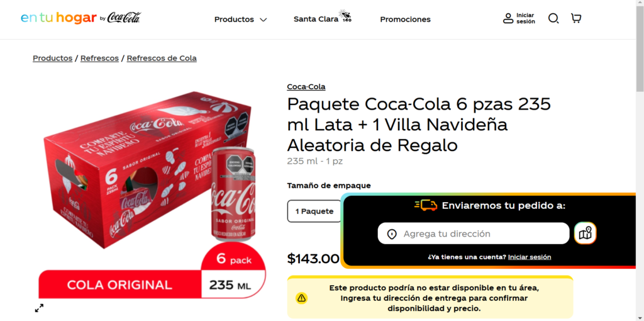The height and width of the screenshot is (321, 644).
Task: Select the 1 Paquete size option
Action: click(314, 211)
